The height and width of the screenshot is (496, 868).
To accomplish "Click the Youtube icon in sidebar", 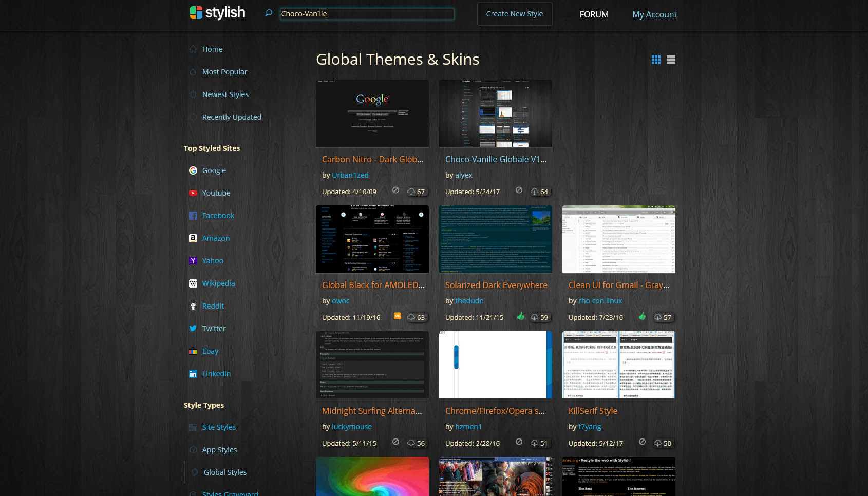I will click(193, 193).
